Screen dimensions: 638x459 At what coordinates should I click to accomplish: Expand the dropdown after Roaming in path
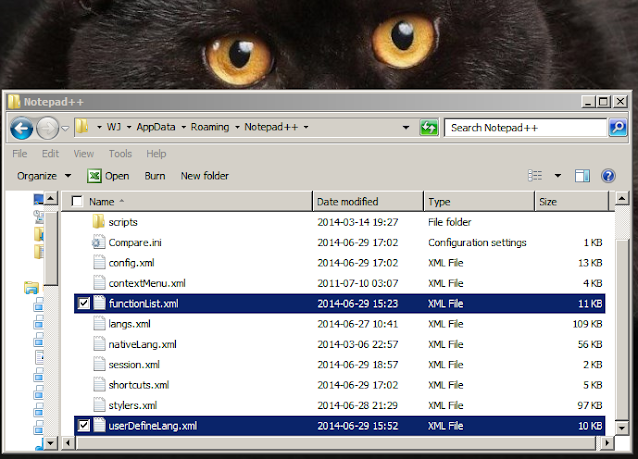pyautogui.click(x=237, y=127)
